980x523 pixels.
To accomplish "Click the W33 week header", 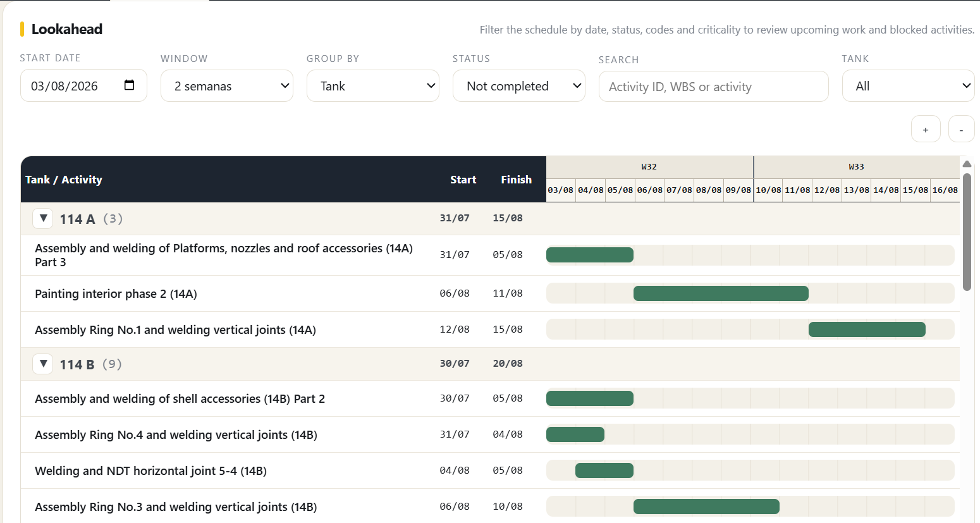I will 857,167.
